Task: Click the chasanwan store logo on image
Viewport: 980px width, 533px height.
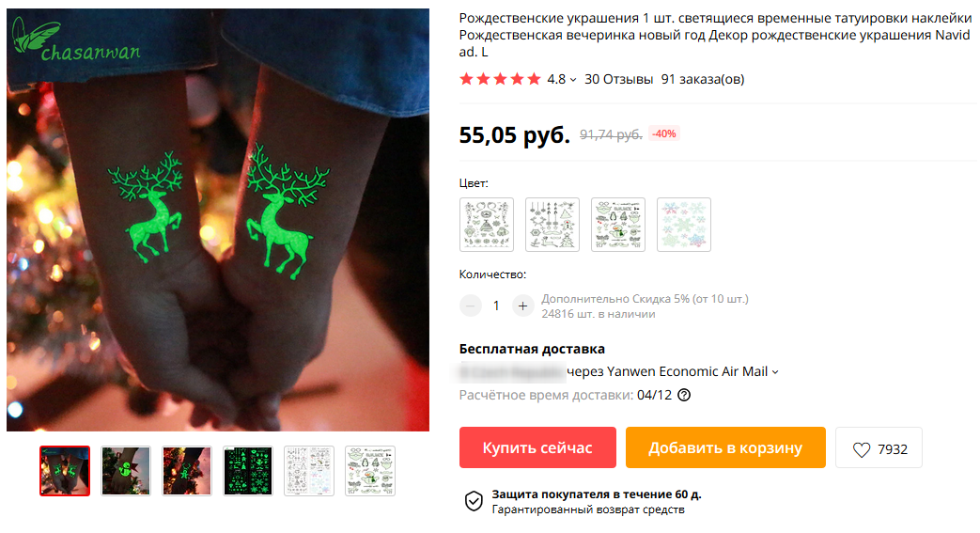Action: tap(77, 42)
